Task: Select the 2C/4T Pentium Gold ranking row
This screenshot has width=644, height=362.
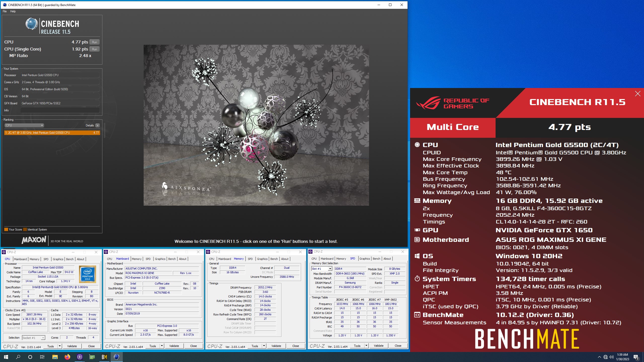Action: (52, 132)
